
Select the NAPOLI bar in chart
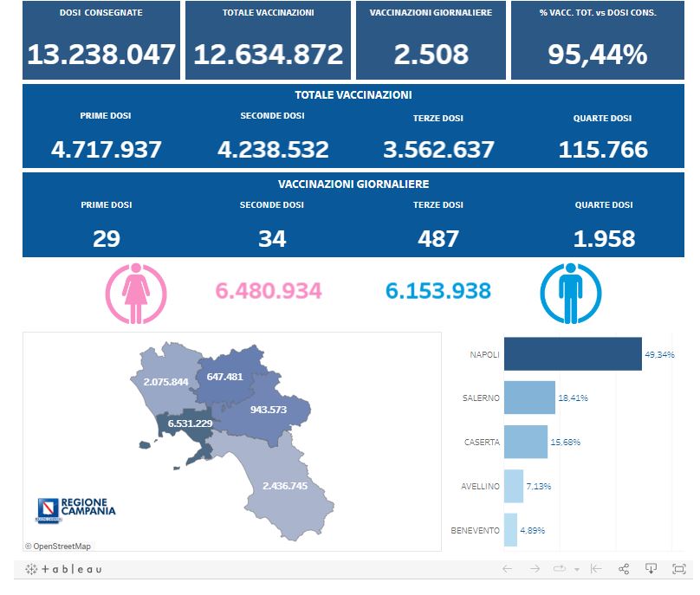click(572, 354)
